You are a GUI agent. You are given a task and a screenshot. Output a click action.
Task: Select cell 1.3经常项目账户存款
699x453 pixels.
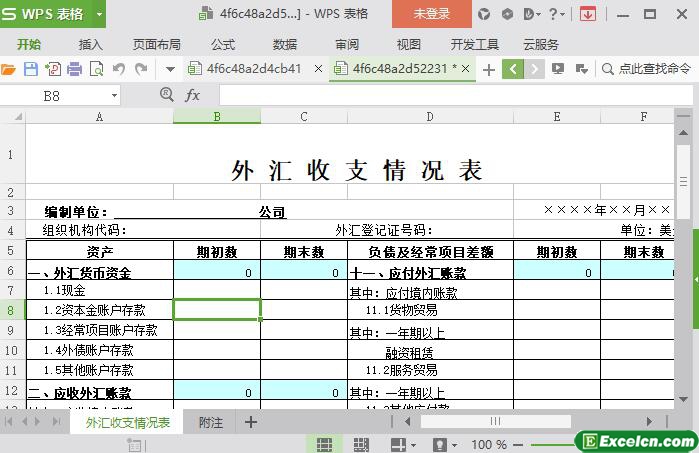[x=99, y=330]
